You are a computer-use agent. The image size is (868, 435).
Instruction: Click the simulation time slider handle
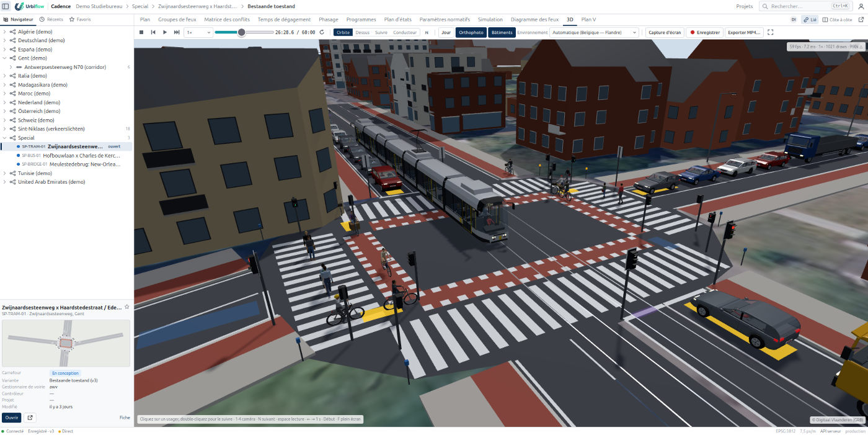coord(241,32)
